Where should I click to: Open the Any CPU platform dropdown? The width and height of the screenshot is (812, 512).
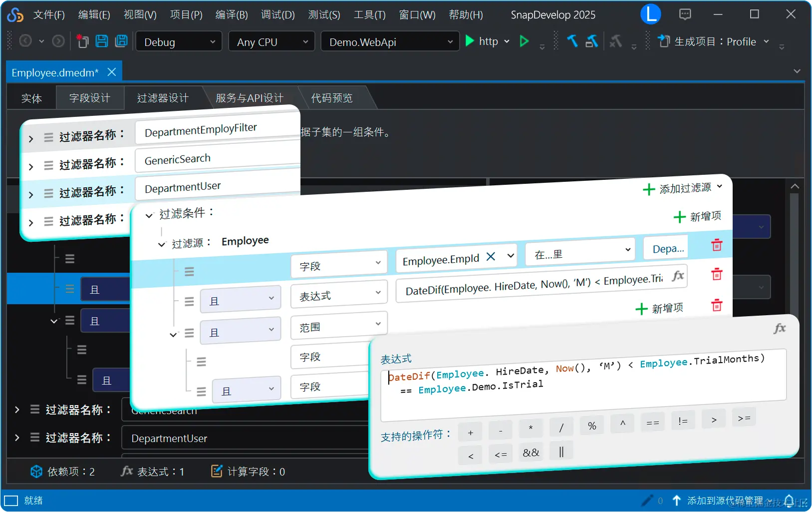click(271, 41)
